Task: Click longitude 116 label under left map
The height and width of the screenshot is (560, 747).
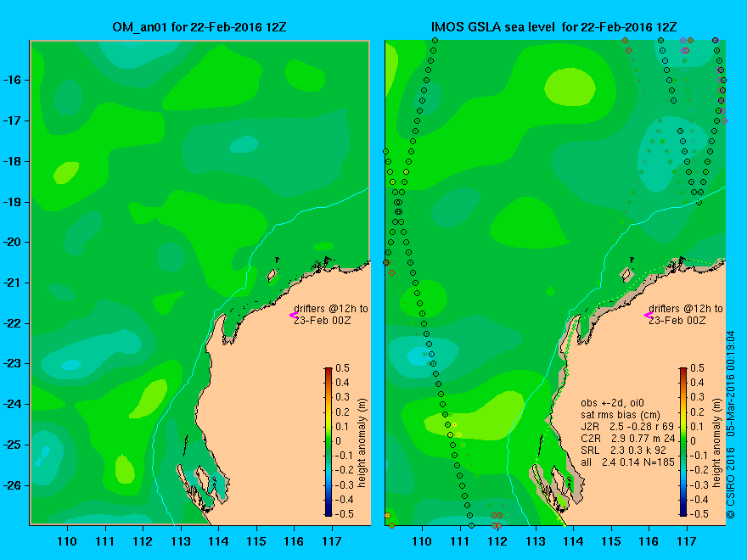Action: [x=294, y=541]
